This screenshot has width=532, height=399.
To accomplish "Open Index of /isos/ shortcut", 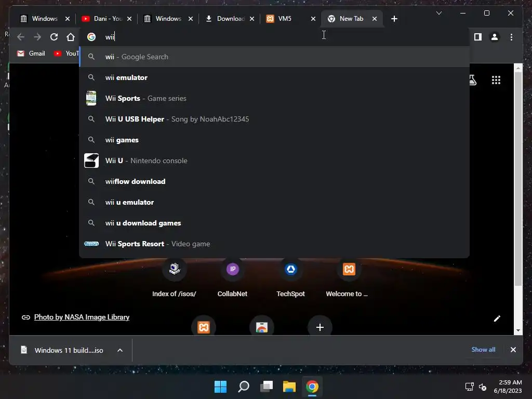I will [174, 278].
